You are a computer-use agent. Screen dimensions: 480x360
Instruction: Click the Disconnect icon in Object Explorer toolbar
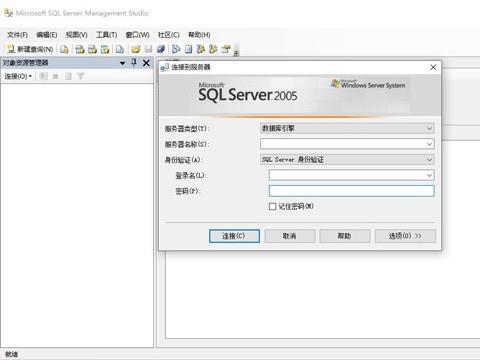(43, 76)
